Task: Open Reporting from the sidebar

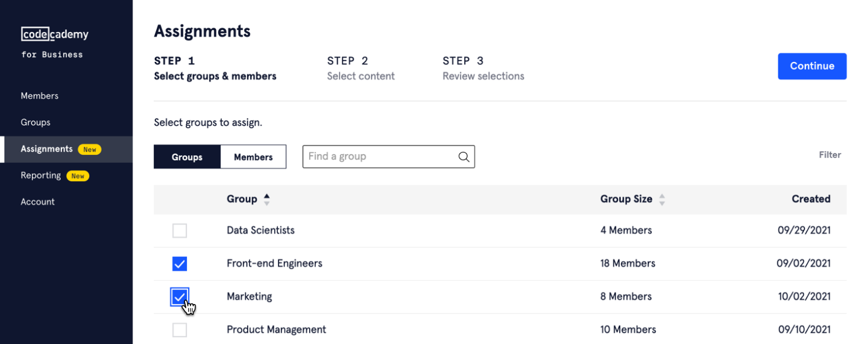Action: [x=41, y=176]
